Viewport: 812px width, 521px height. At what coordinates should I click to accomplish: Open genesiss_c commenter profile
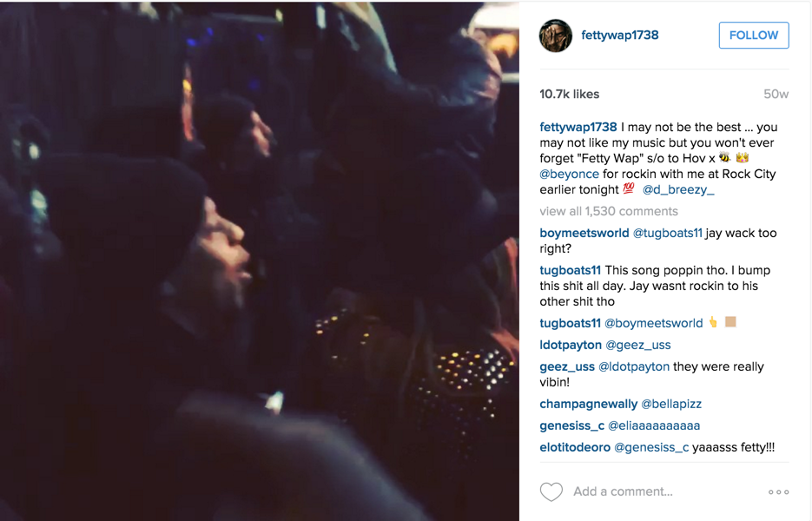tap(571, 425)
